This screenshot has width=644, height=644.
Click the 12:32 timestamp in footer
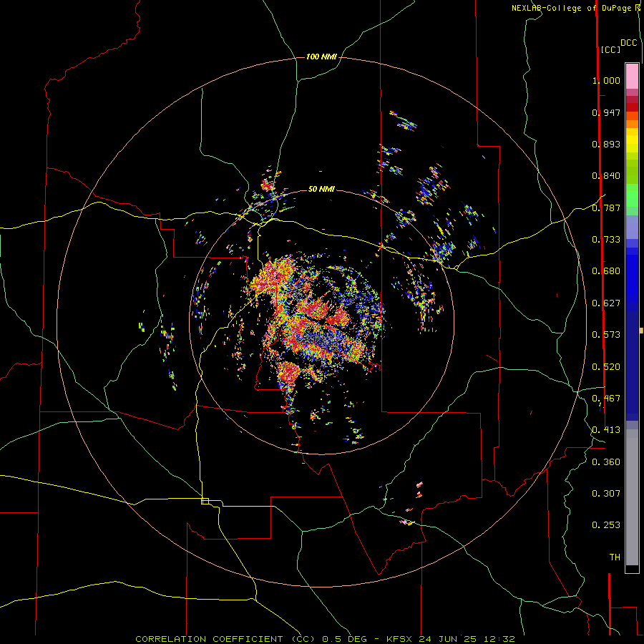tap(501, 639)
